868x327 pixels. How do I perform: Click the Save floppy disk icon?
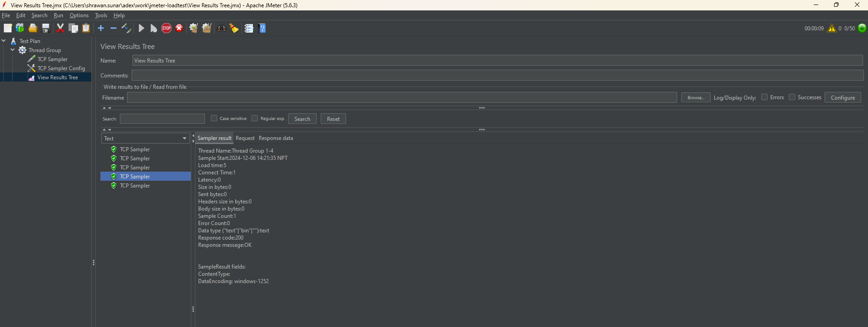pos(45,28)
